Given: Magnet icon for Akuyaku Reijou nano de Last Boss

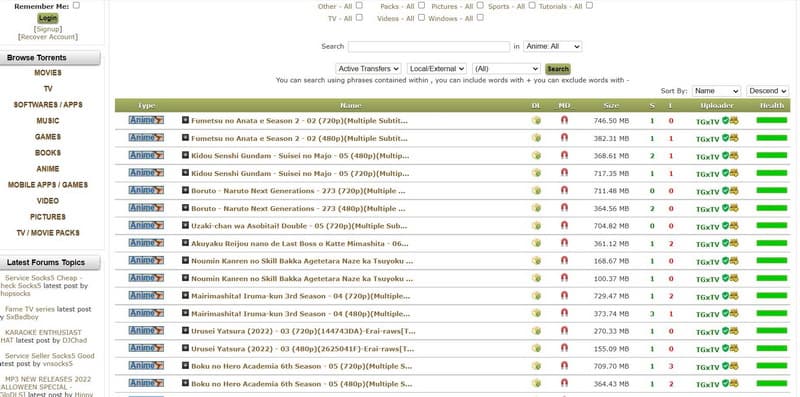Looking at the screenshot, I should click(x=564, y=243).
